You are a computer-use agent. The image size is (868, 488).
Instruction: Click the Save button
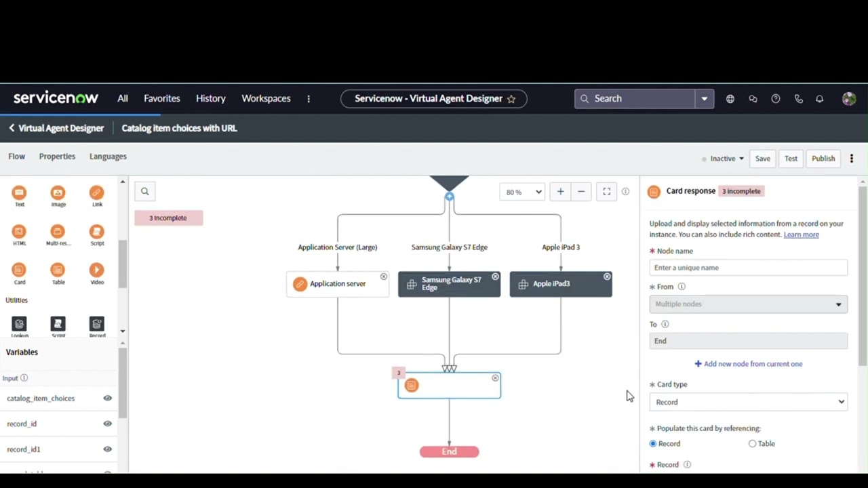[763, 159]
